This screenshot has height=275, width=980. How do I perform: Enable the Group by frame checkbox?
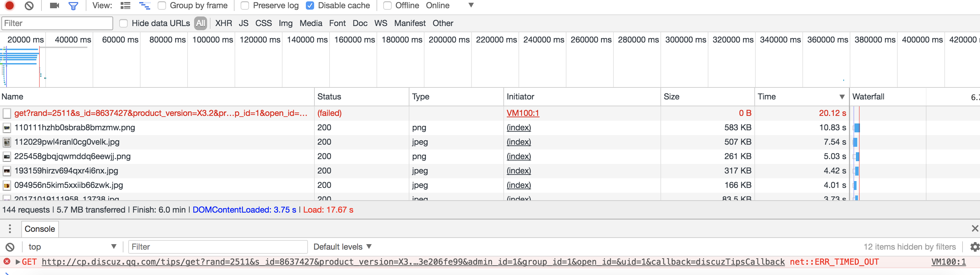pos(162,5)
